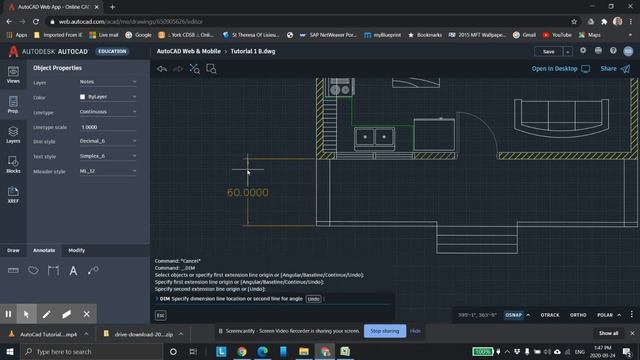
Task: Open the help question mark icon
Action: [613, 50]
